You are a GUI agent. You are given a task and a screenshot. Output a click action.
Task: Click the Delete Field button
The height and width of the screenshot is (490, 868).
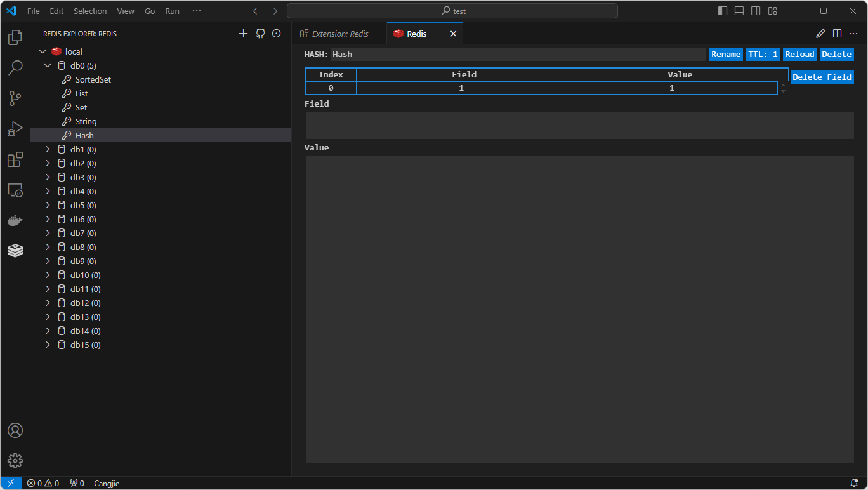822,77
